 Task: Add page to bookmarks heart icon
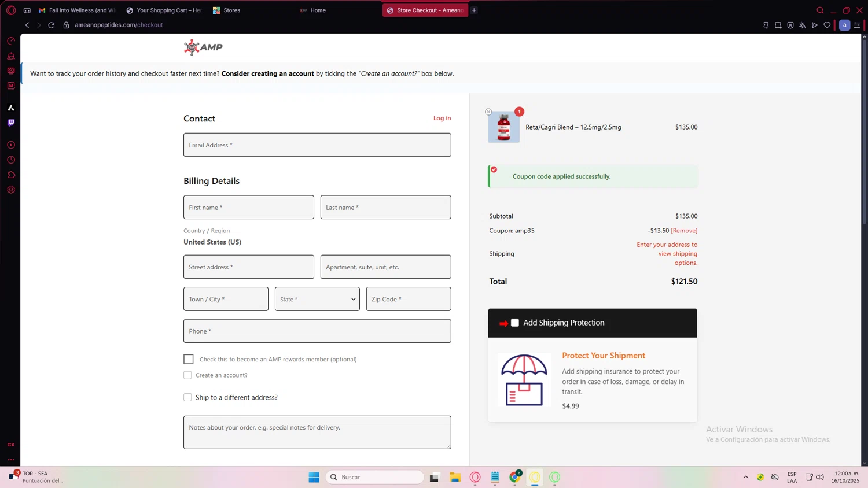click(x=827, y=25)
